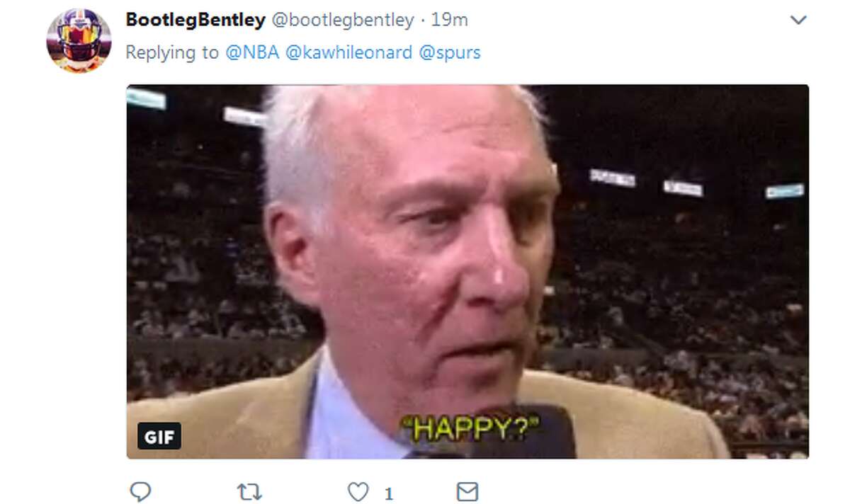
Task: Open the @NBA mention link
Action: (x=252, y=52)
